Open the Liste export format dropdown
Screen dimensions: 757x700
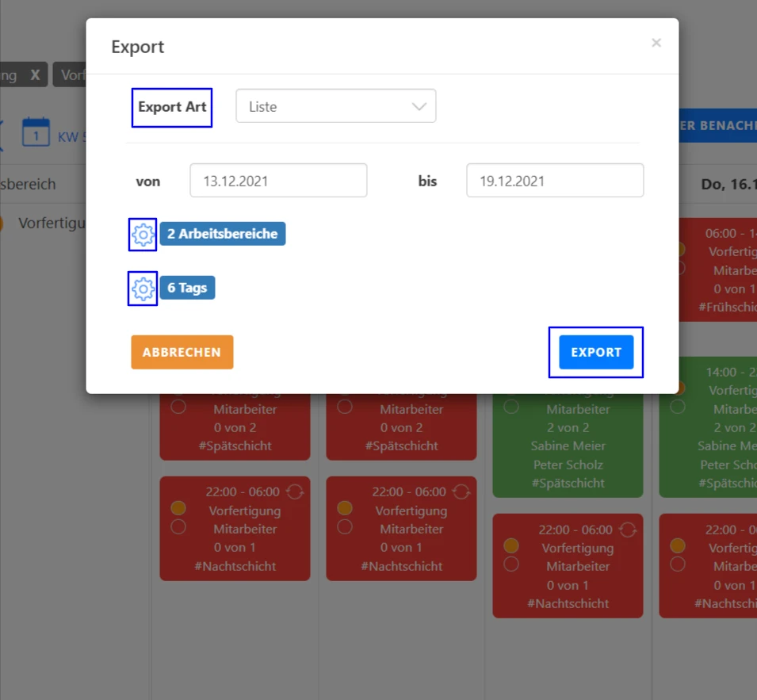335,105
